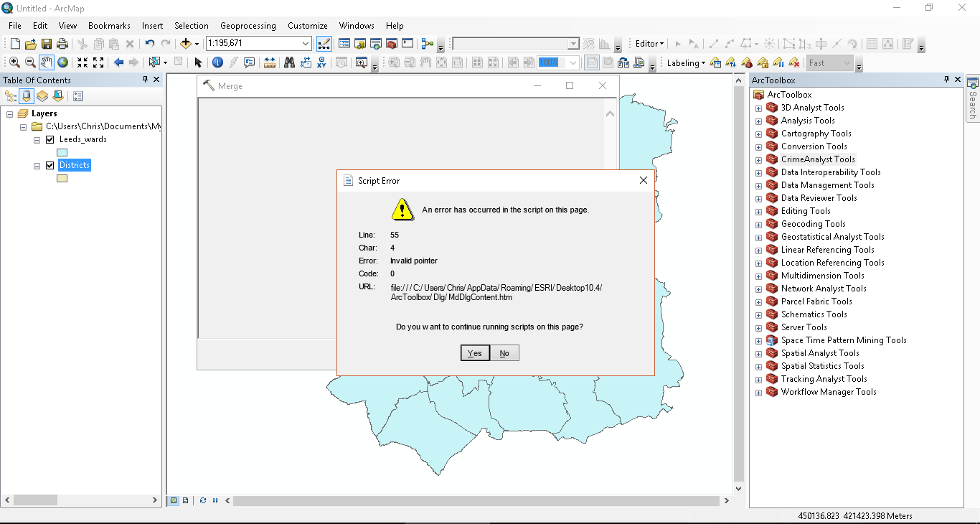Pick the Select Elements arrow tool
980x524 pixels.
pos(198,62)
